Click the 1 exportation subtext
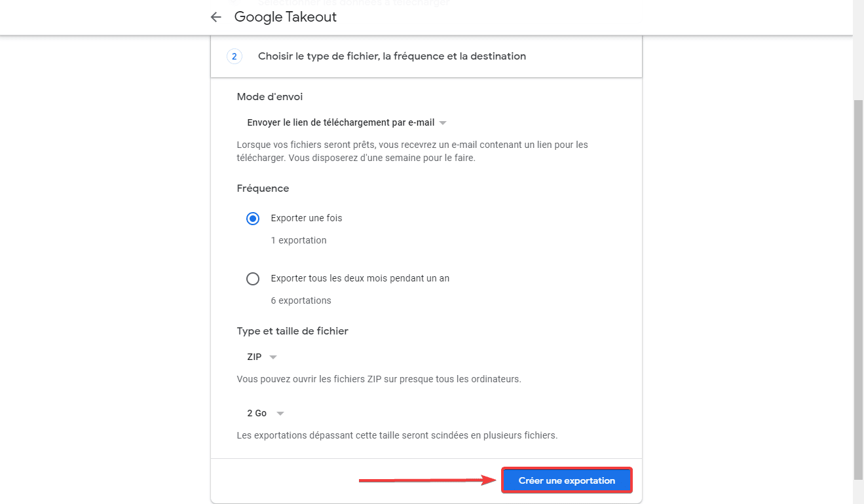The image size is (864, 504). click(299, 240)
